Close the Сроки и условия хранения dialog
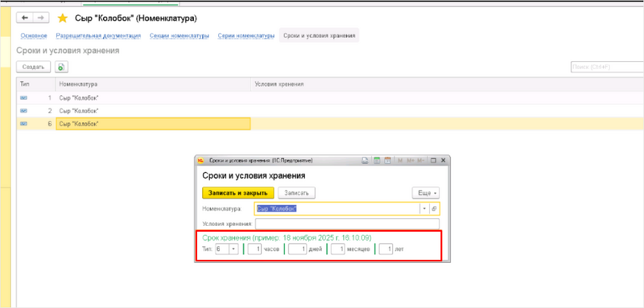Image resolution: width=644 pixels, height=308 pixels. tap(443, 161)
